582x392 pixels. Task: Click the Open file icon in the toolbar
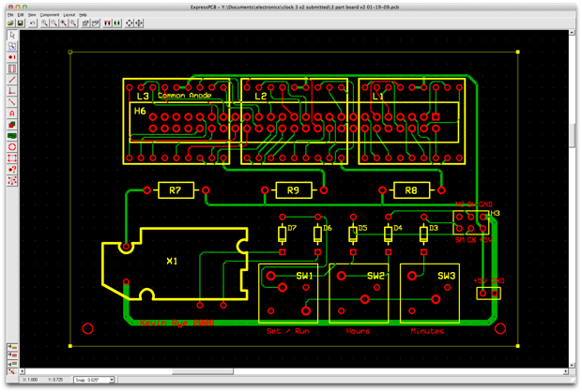(x=10, y=23)
